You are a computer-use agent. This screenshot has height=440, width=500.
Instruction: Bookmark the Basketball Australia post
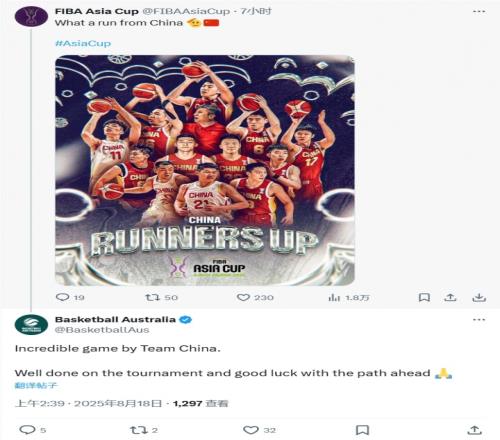coord(362,430)
